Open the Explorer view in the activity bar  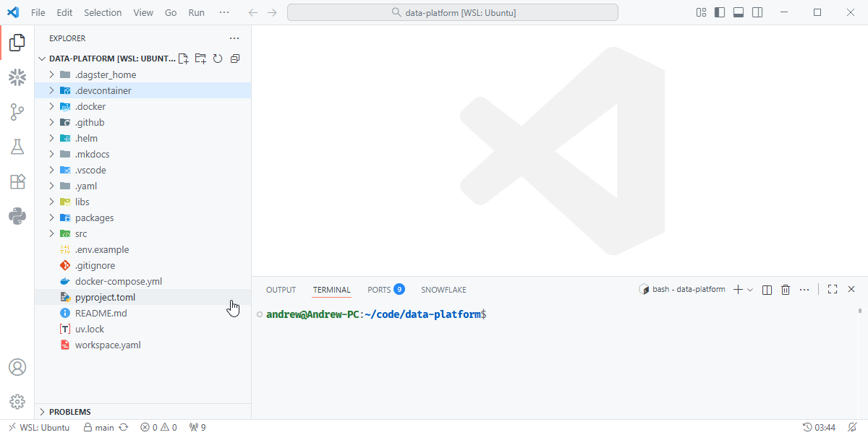[x=17, y=43]
